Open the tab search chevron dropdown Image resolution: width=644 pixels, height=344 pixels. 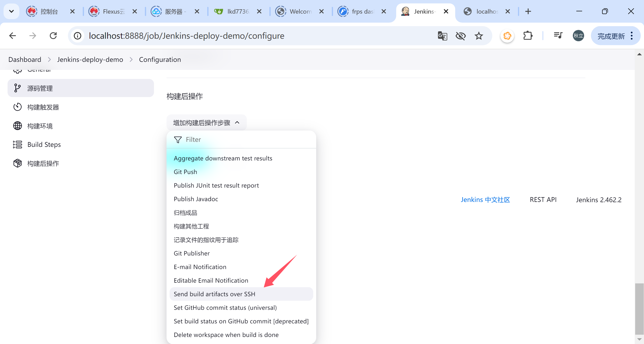coord(11,12)
